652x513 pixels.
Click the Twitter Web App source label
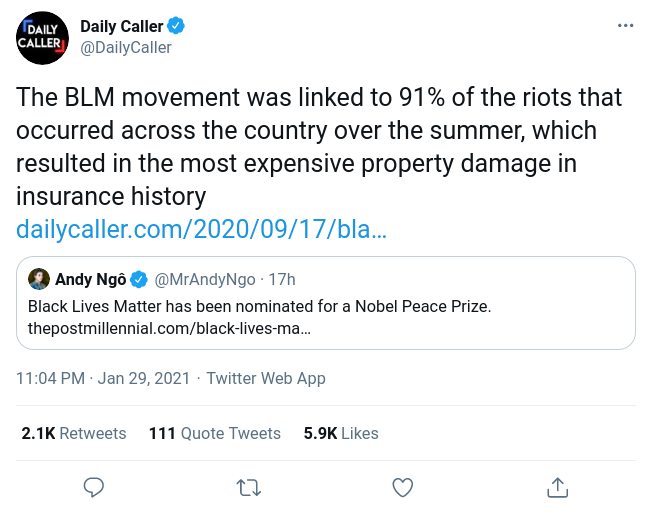pyautogui.click(x=265, y=379)
